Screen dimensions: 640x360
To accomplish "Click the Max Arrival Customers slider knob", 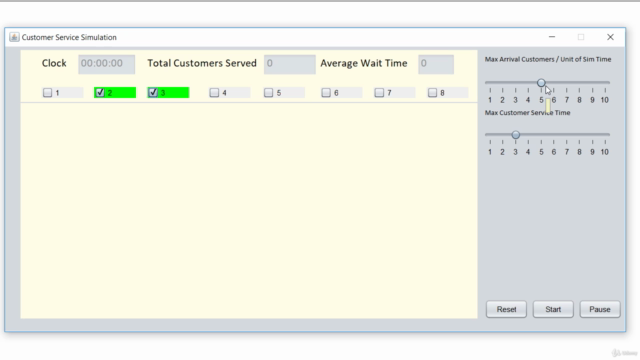I will tap(541, 83).
